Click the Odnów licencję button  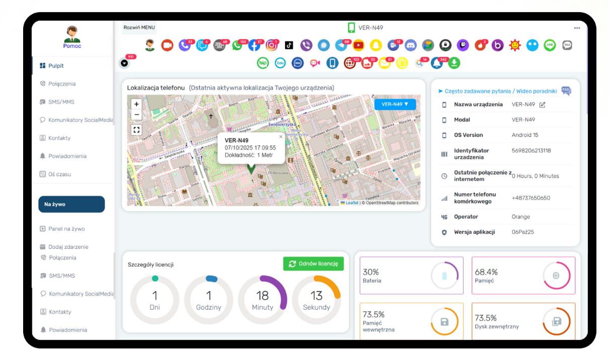[313, 264]
